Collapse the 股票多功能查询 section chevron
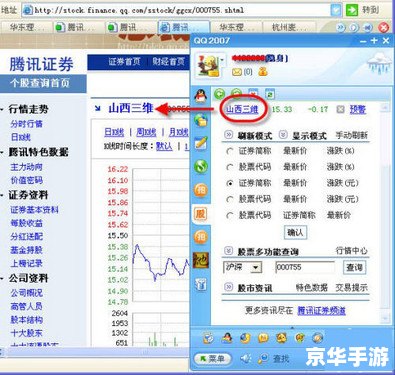The height and width of the screenshot is (375, 395). point(228,250)
